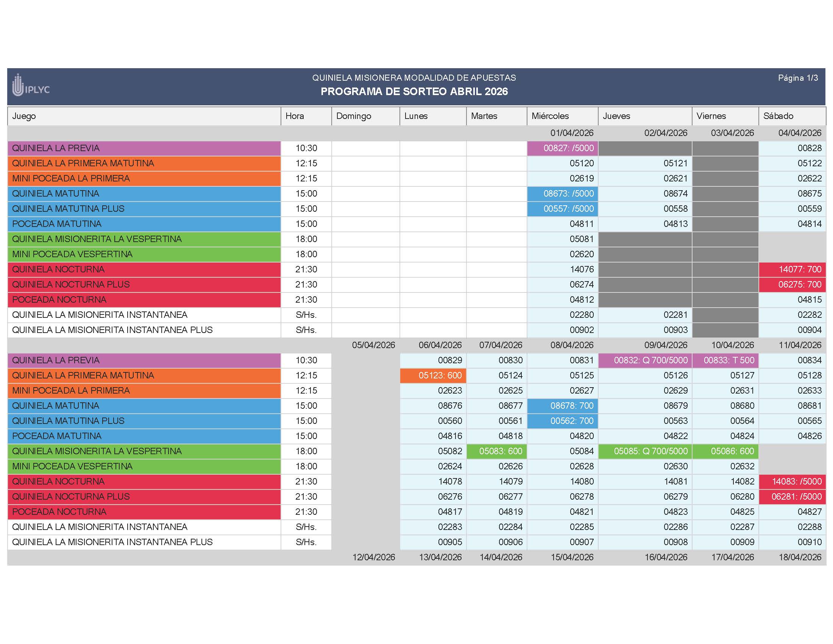This screenshot has height=644, width=833.
Task: Select the Hora column header
Action: pos(295,116)
